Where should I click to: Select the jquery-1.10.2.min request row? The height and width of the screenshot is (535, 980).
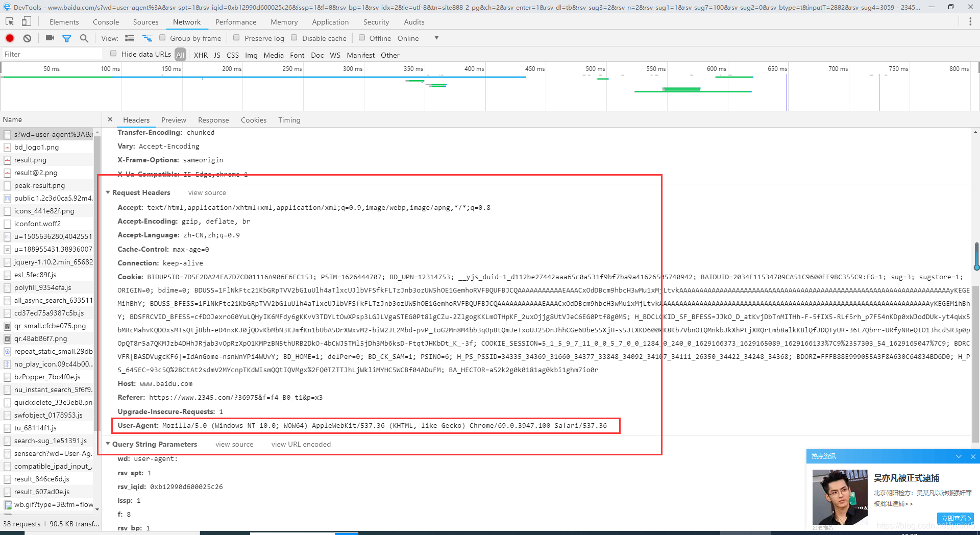pyautogui.click(x=48, y=262)
